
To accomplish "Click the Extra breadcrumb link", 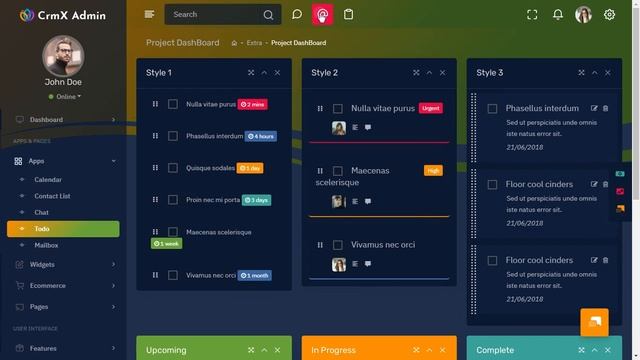I will point(254,43).
